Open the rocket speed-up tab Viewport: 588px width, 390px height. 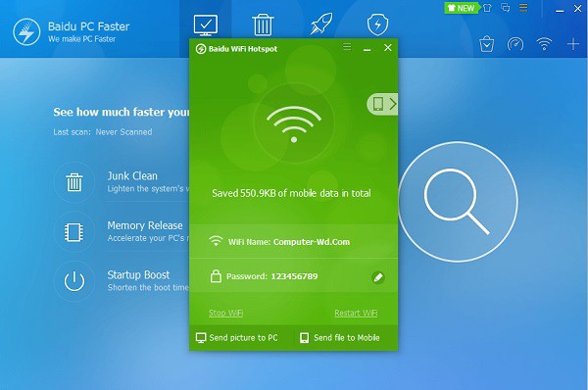coord(320,24)
